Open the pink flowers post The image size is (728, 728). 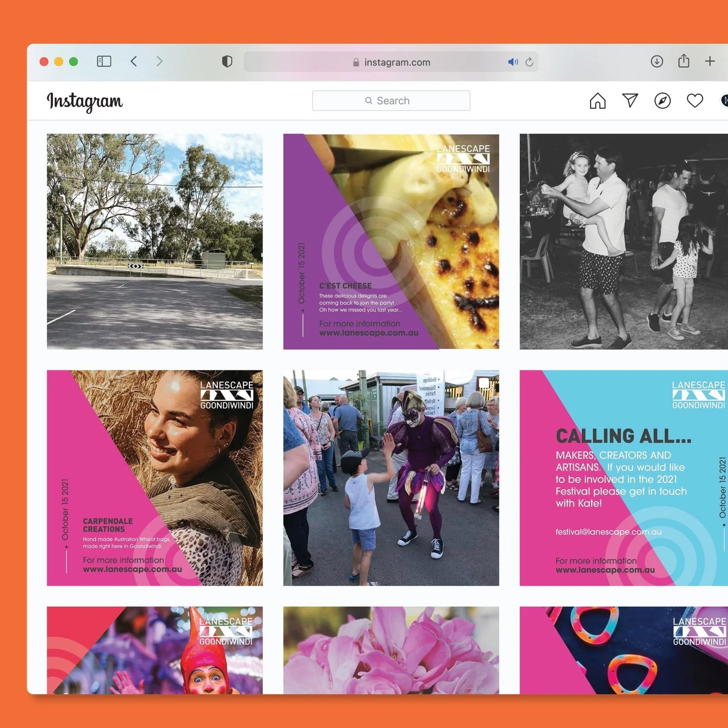(391, 650)
